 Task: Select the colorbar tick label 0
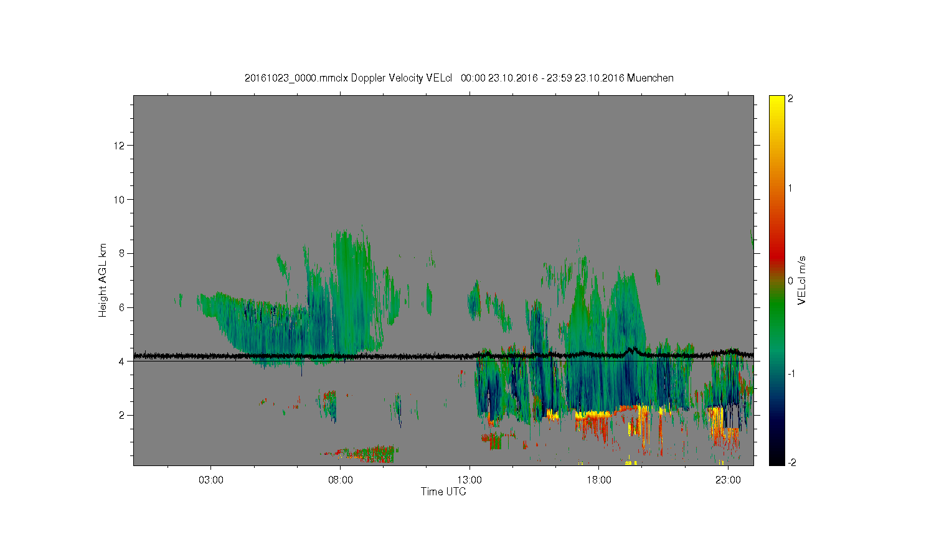791,281
